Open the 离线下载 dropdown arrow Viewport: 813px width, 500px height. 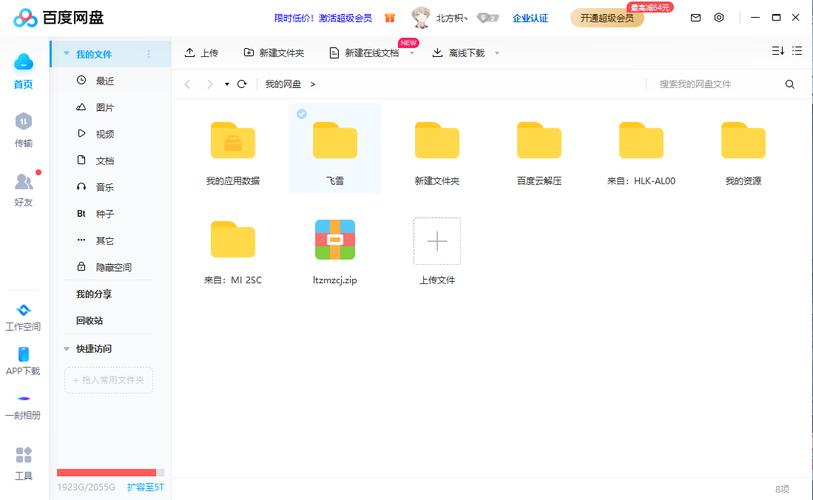[x=497, y=53]
